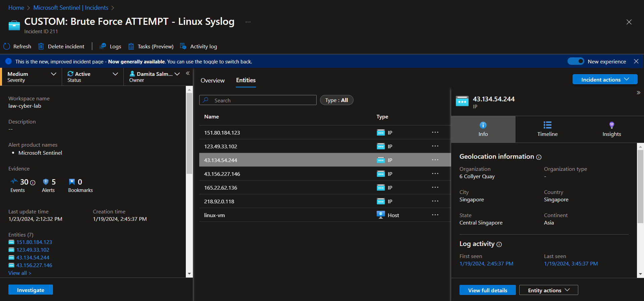
Task: Collapse the entity side panel with double chevron
Action: tap(638, 93)
